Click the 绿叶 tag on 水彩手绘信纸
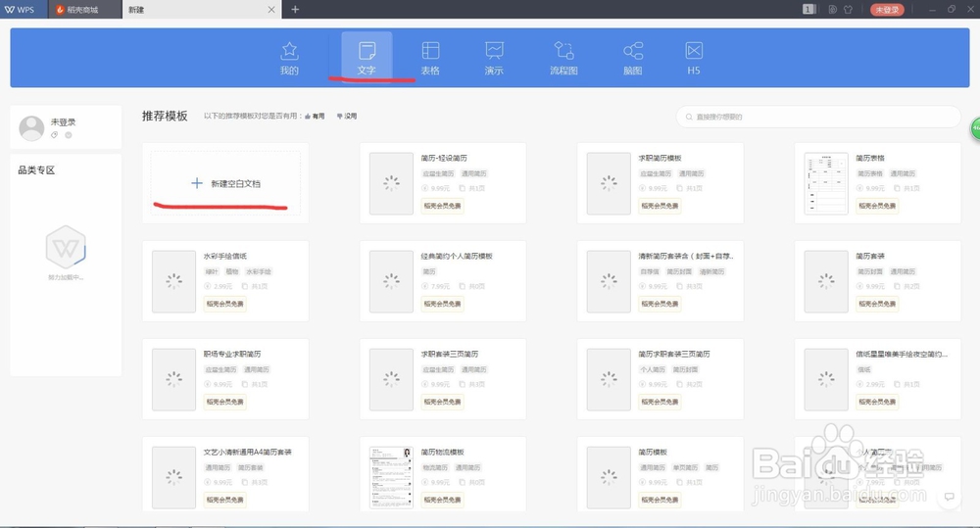Screen dimensions: 980x528 coord(212,271)
